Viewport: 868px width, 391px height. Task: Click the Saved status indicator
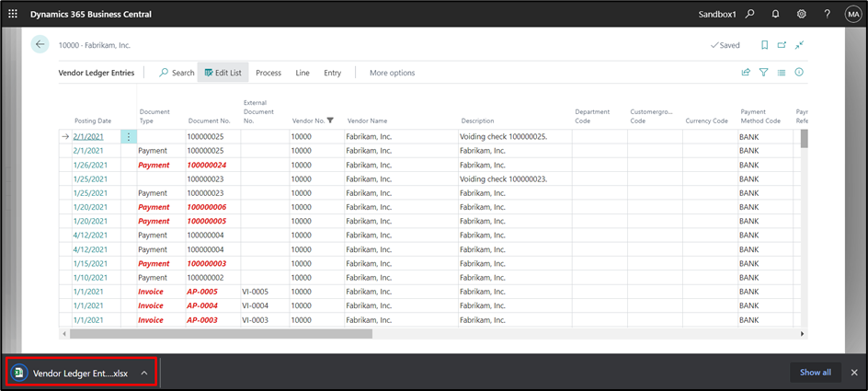pyautogui.click(x=725, y=45)
